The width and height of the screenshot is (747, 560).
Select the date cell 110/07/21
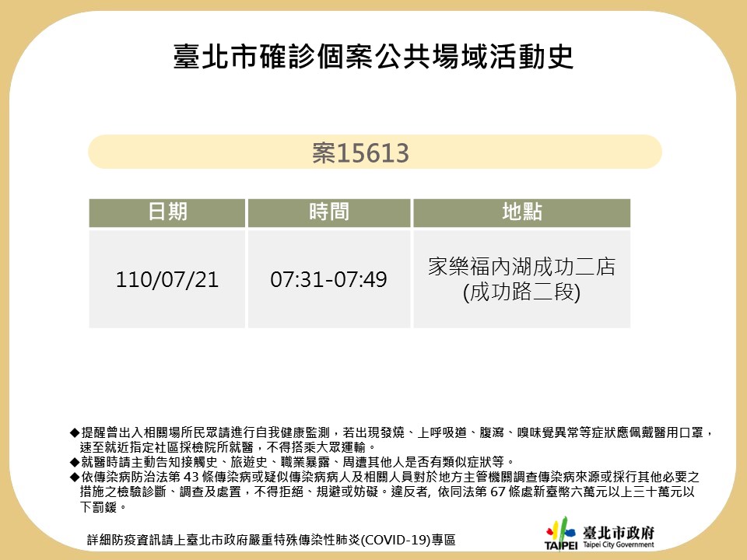pyautogui.click(x=167, y=279)
